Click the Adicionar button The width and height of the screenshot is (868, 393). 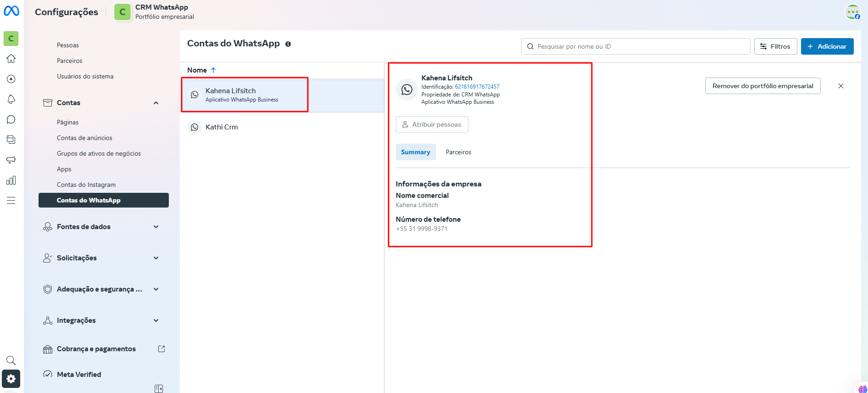pyautogui.click(x=827, y=46)
